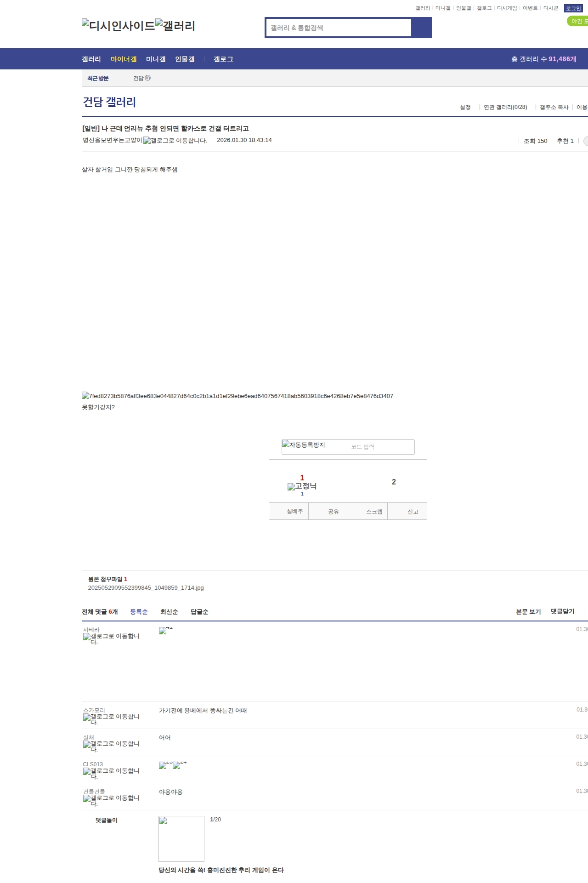Image resolution: width=588 pixels, height=883 pixels.
Task: Open 스카모리's 갤로그 icon
Action: click(x=111, y=719)
